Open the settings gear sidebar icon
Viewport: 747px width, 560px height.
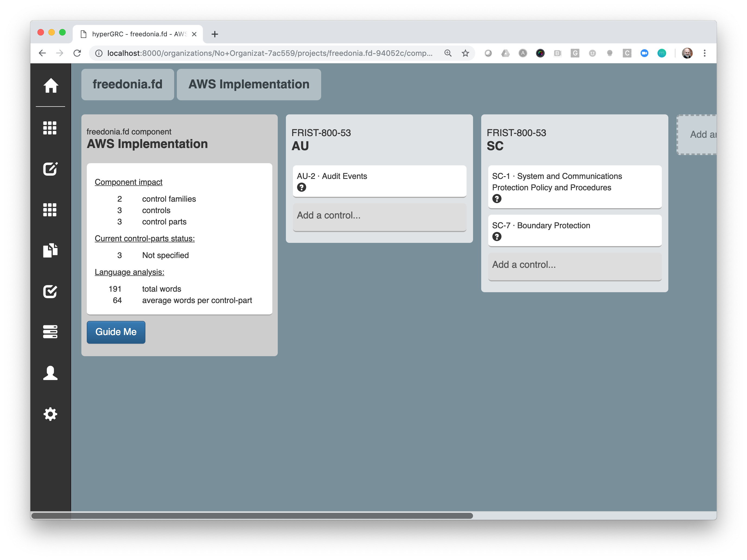pyautogui.click(x=50, y=414)
